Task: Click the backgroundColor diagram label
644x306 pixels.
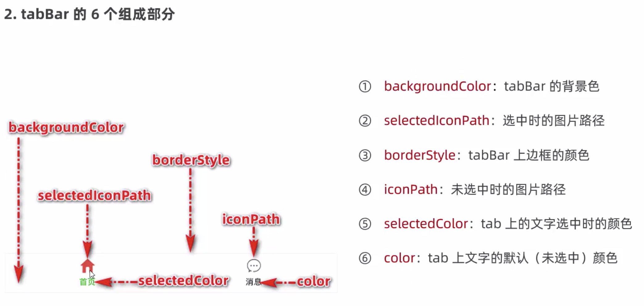Action: pyautogui.click(x=66, y=127)
